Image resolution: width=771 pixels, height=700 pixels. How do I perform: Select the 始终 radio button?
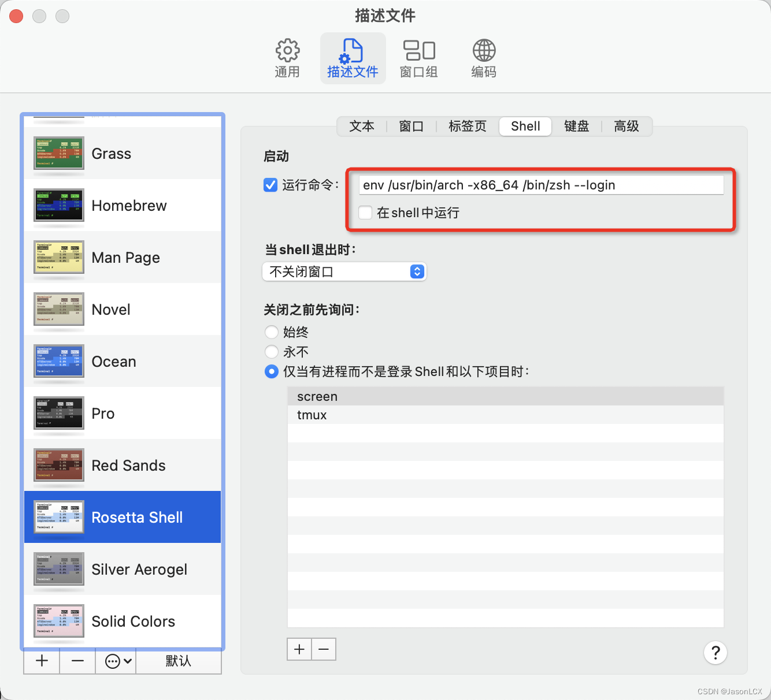(x=271, y=332)
